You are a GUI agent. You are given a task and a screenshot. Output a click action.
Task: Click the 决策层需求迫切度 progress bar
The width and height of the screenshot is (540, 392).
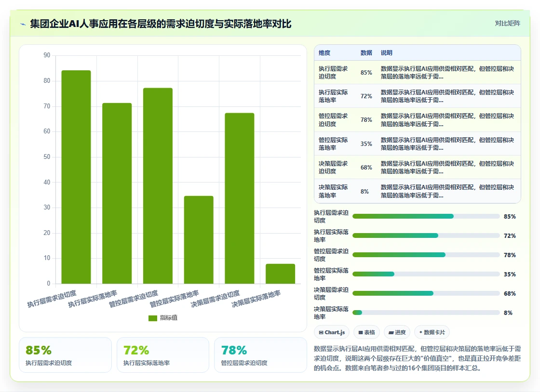[x=426, y=293]
